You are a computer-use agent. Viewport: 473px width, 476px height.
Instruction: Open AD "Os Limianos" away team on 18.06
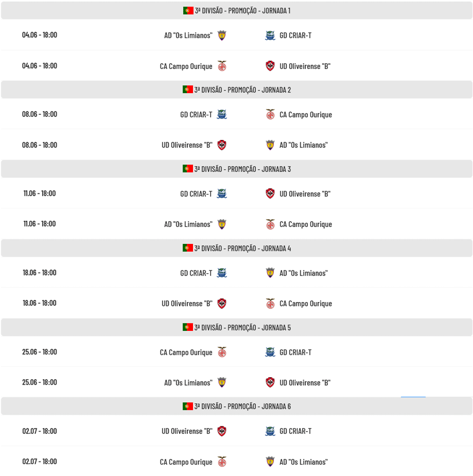304,273
